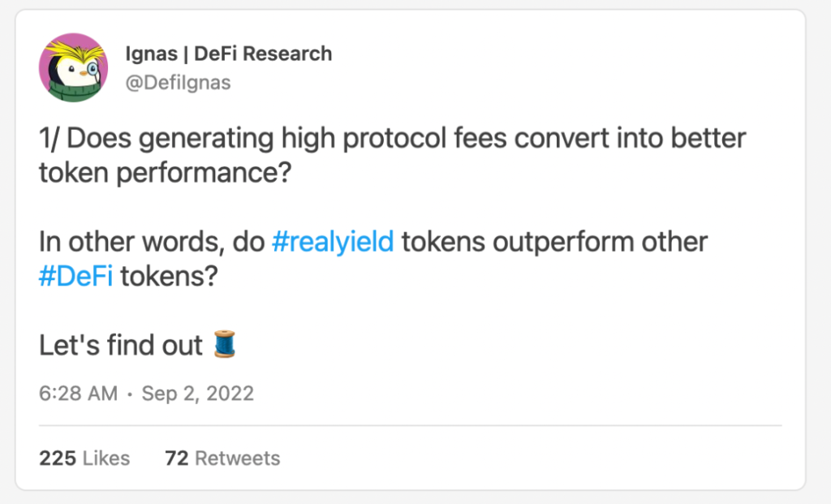View the 225 Likes list

(x=84, y=458)
